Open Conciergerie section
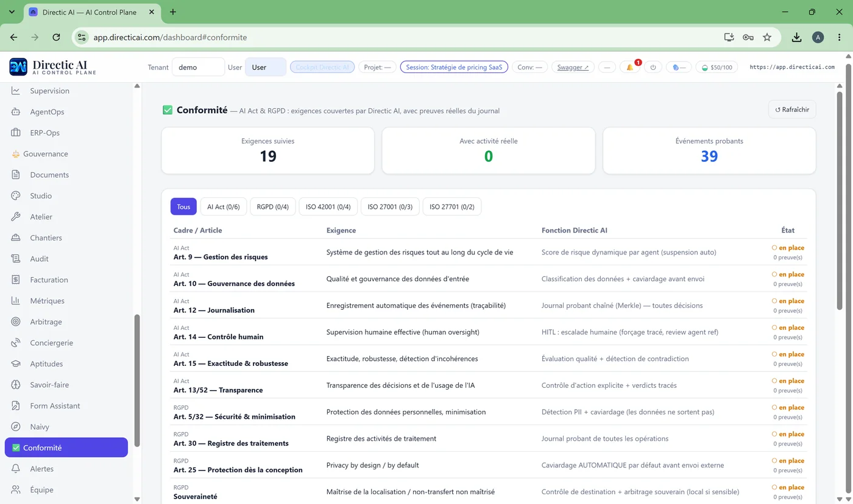853x504 pixels. [x=51, y=343]
